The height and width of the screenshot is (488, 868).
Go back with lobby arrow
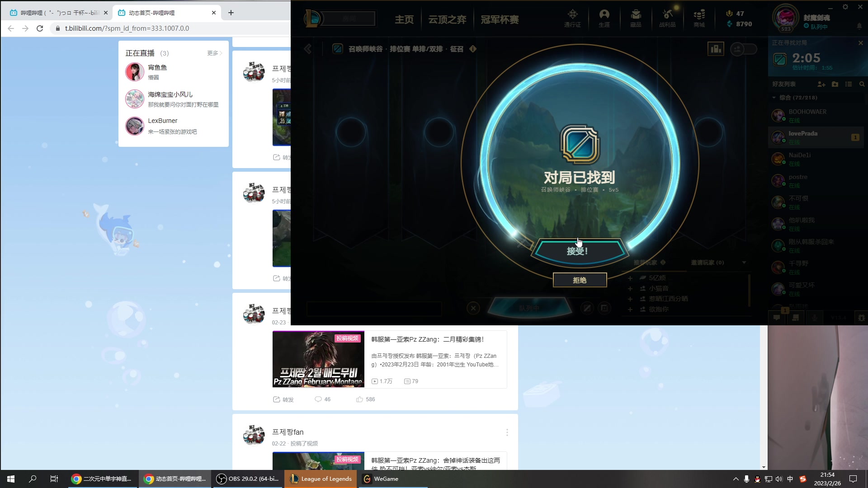[x=308, y=49]
